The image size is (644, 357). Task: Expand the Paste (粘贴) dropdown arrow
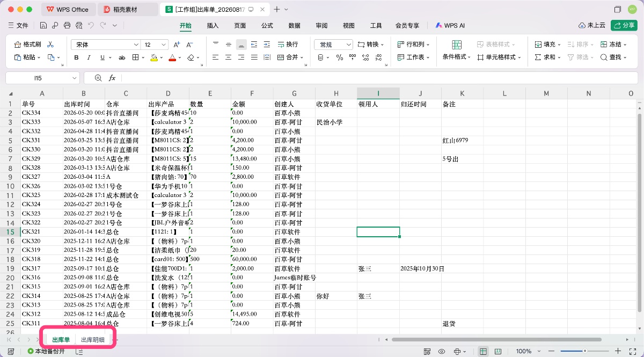[x=40, y=57]
